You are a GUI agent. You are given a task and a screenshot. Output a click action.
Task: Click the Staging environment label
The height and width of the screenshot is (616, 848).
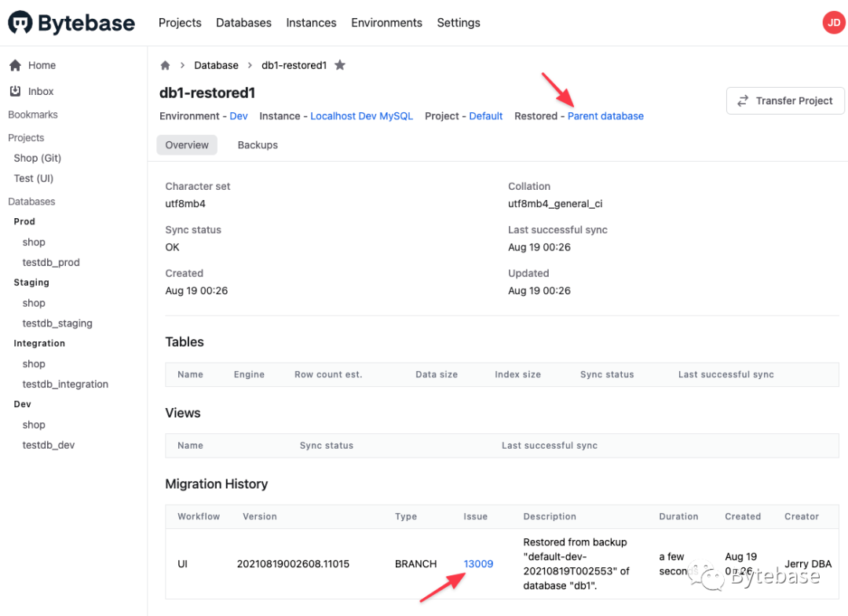31,282
